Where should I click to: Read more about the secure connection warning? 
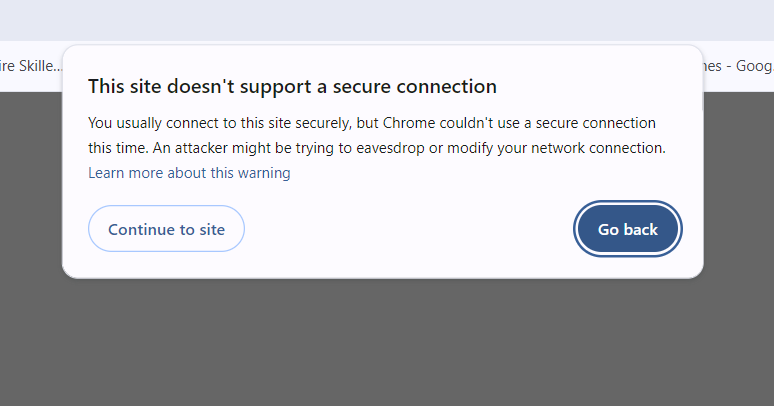[x=189, y=173]
